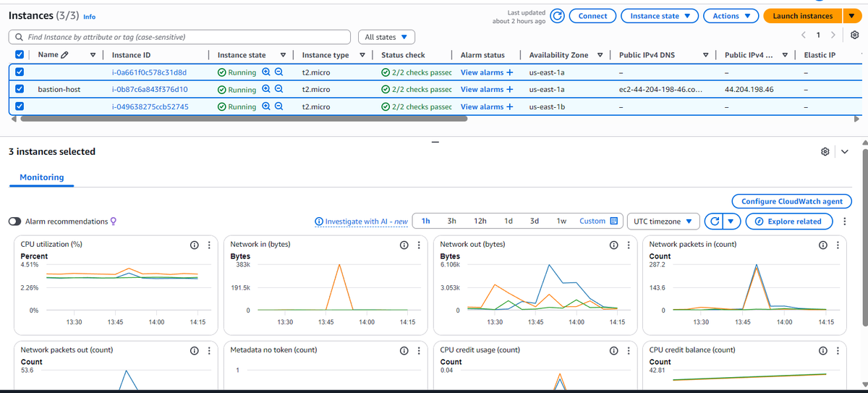Click Launch instances button

point(803,16)
